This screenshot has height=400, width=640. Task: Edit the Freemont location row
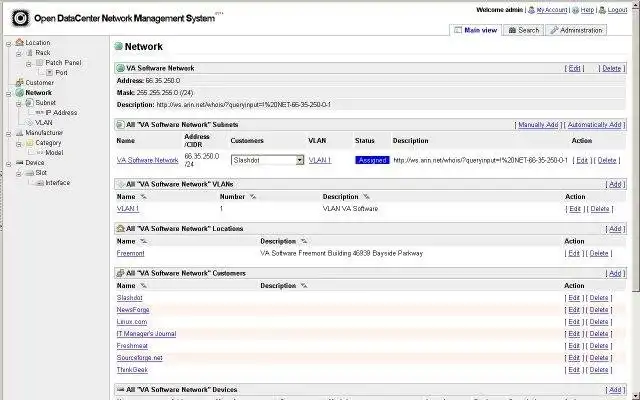coord(574,253)
